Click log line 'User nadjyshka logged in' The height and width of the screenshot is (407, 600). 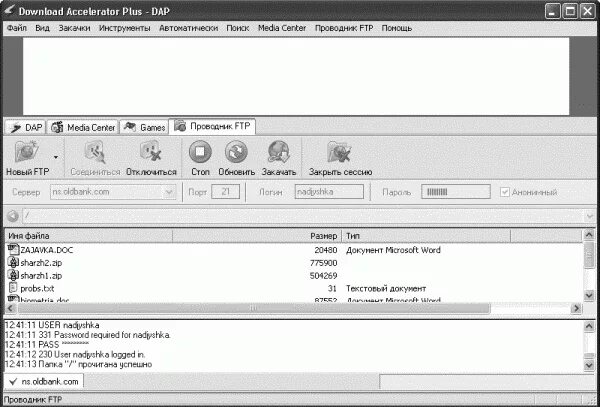[x=75, y=355]
